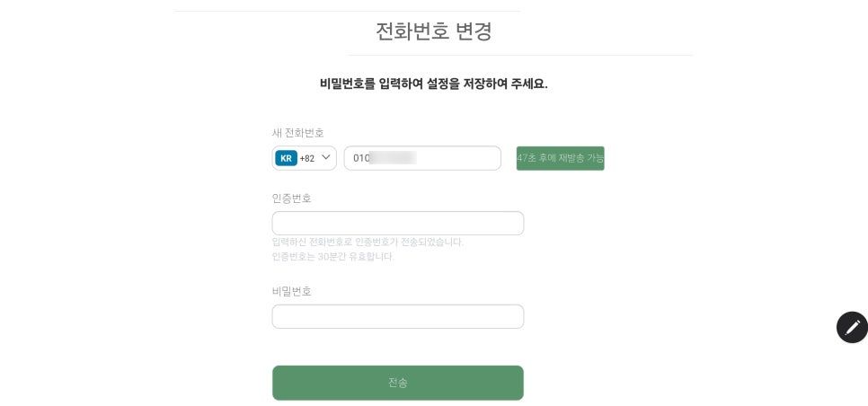
Task: Click the 전화번호 변경 page heading
Action: [434, 31]
